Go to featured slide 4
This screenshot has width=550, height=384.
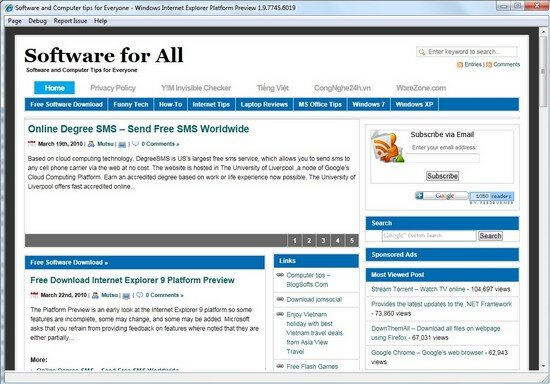click(337, 241)
